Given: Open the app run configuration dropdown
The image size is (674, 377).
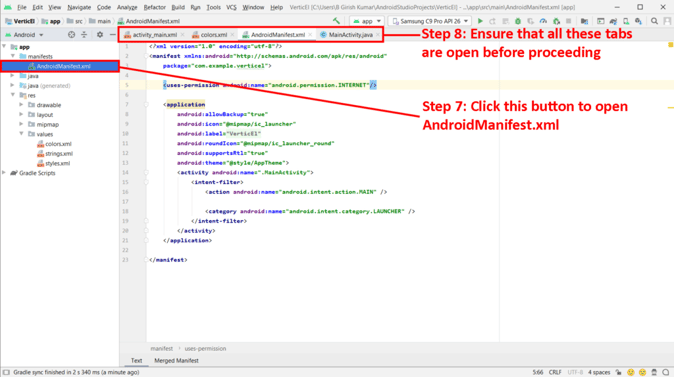Looking at the screenshot, I should pyautogui.click(x=367, y=21).
